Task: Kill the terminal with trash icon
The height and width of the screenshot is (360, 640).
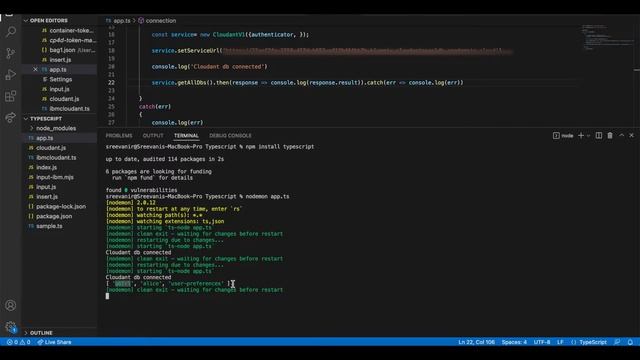Action: [x=610, y=136]
